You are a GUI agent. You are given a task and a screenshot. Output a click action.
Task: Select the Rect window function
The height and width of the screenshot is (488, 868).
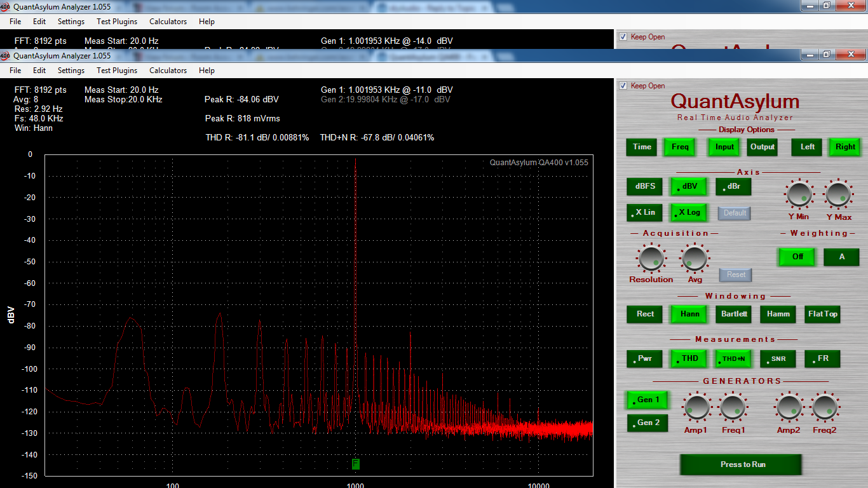(645, 314)
